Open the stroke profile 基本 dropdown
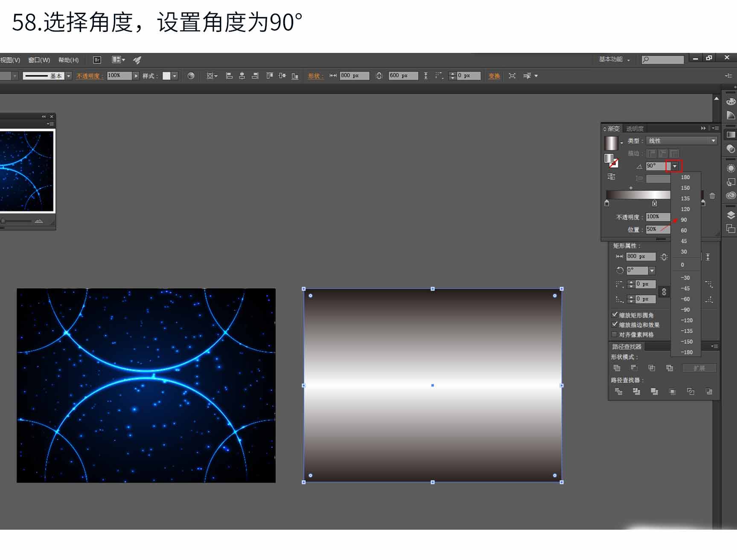737x560 pixels. [x=68, y=76]
